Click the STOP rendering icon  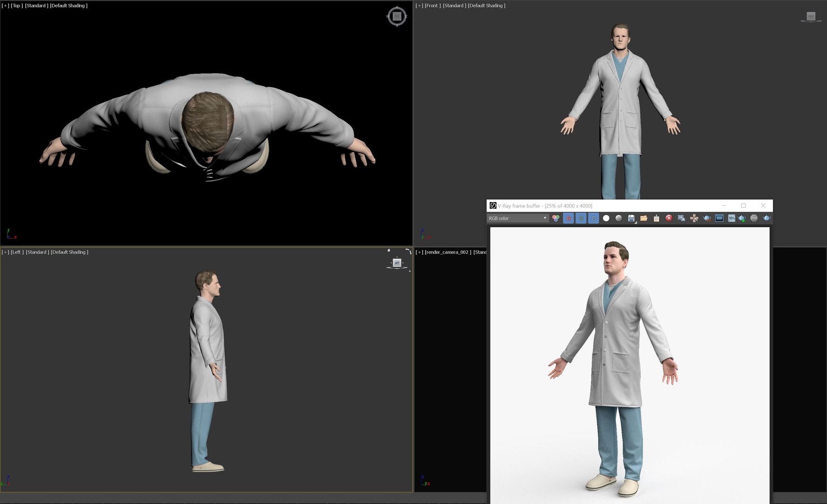click(x=754, y=218)
